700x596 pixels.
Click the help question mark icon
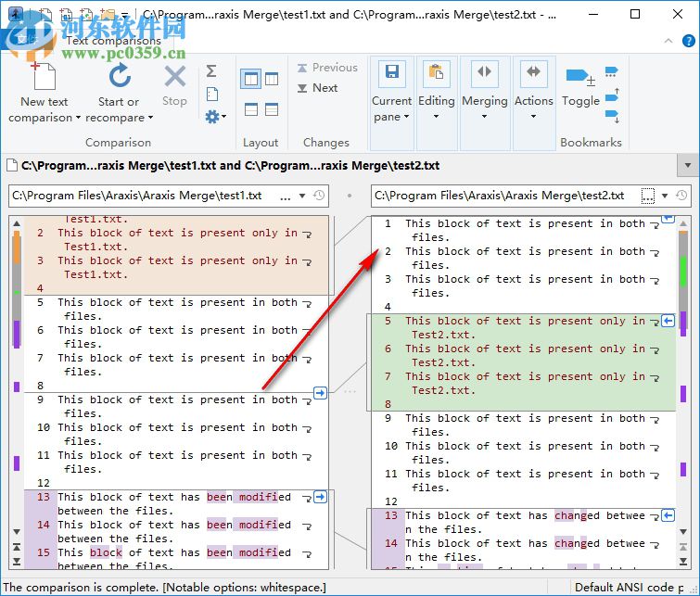tap(687, 41)
